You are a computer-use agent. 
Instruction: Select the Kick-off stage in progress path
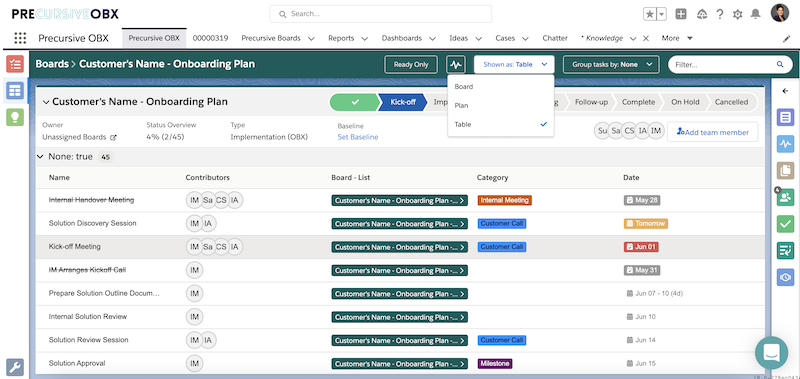tap(403, 102)
